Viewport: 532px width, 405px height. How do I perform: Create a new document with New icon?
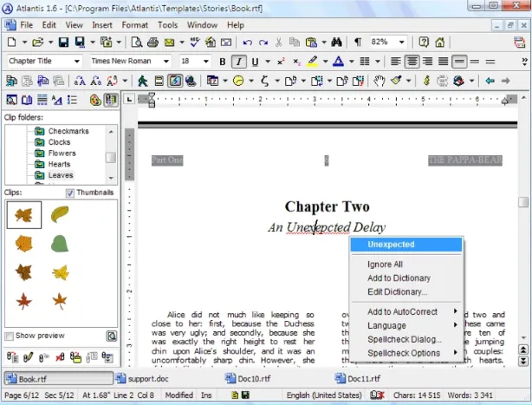point(11,42)
